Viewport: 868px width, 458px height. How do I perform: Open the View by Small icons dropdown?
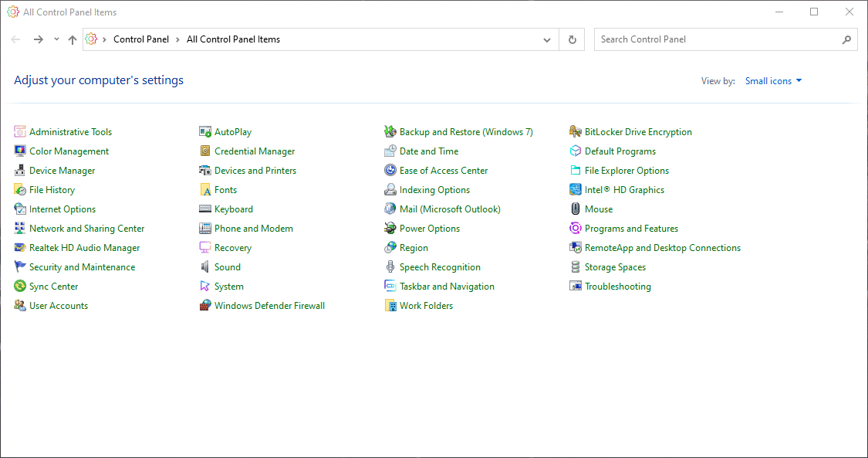tap(773, 81)
